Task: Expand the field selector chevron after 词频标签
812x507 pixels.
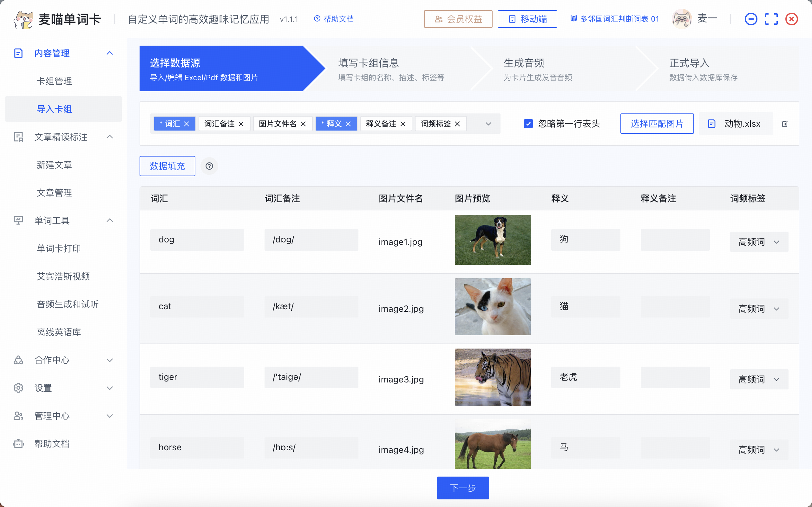Action: pyautogui.click(x=488, y=123)
